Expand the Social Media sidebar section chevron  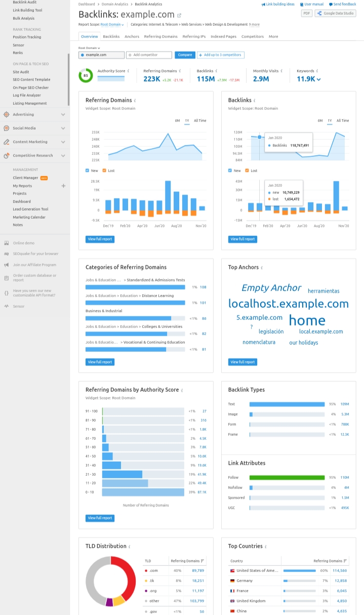coord(63,128)
